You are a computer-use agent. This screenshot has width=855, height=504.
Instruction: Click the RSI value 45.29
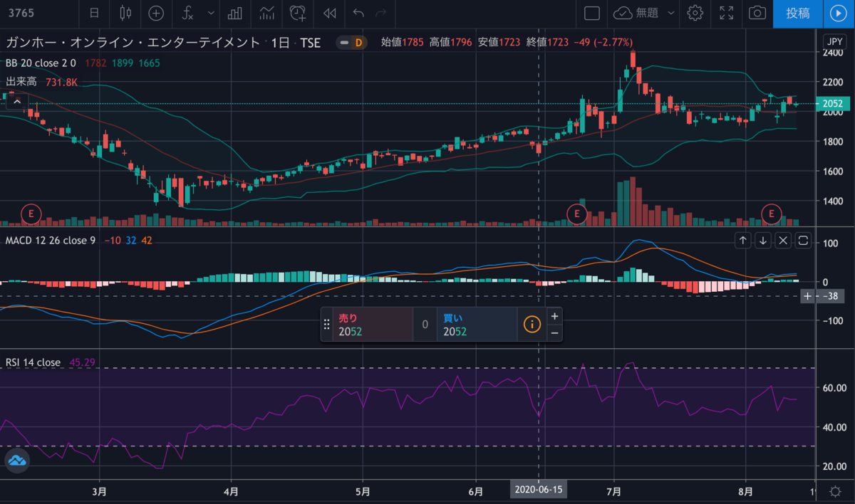tap(82, 362)
